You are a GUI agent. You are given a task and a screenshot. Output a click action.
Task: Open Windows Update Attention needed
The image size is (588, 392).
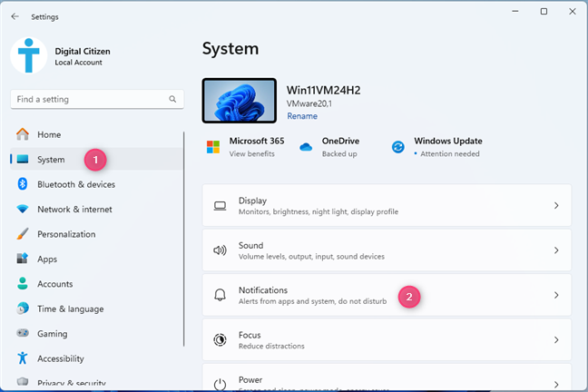click(x=450, y=153)
